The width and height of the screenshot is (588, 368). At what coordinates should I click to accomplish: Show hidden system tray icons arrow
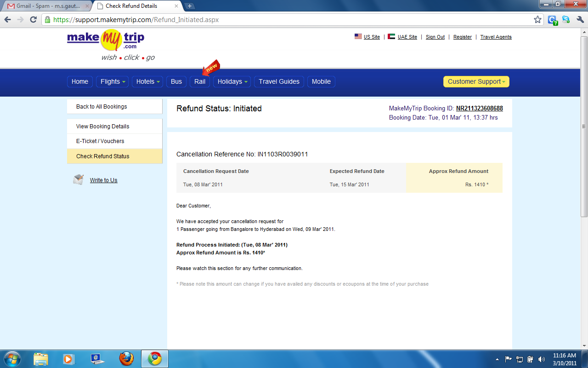click(x=498, y=359)
